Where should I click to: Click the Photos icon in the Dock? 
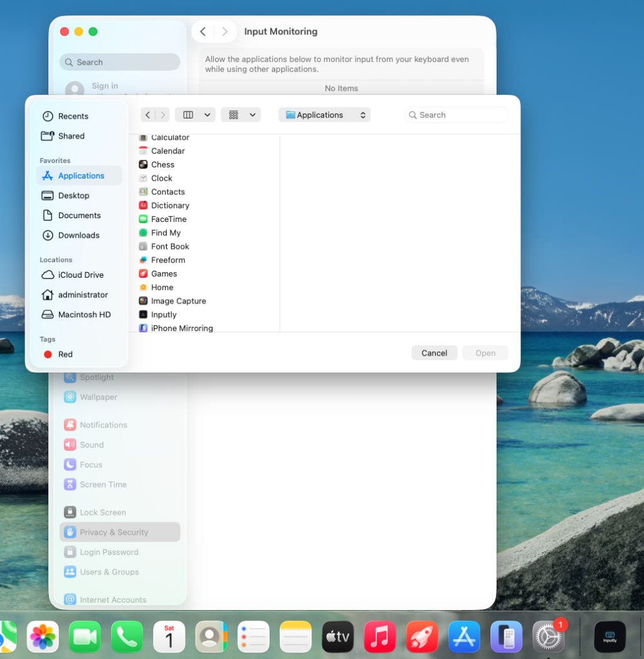pyautogui.click(x=43, y=637)
